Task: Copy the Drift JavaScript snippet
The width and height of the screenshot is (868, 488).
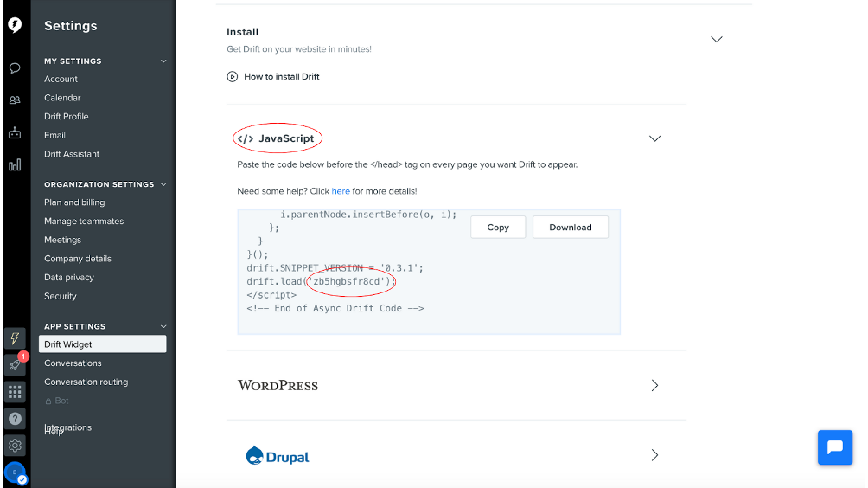Action: [498, 227]
